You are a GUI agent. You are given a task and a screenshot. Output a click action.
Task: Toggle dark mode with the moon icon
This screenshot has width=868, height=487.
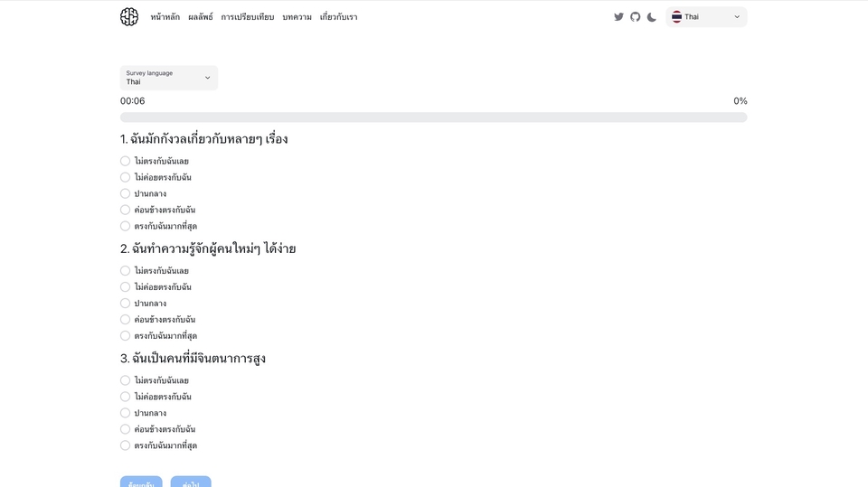[652, 16]
